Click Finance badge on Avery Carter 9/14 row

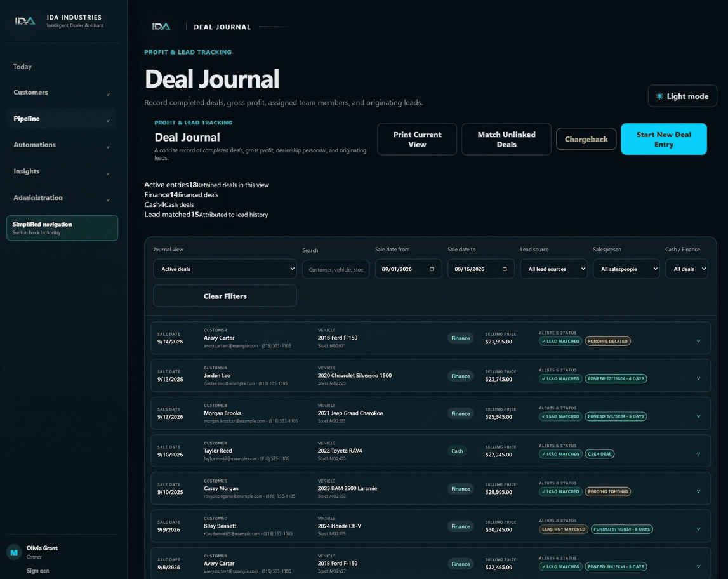(461, 338)
